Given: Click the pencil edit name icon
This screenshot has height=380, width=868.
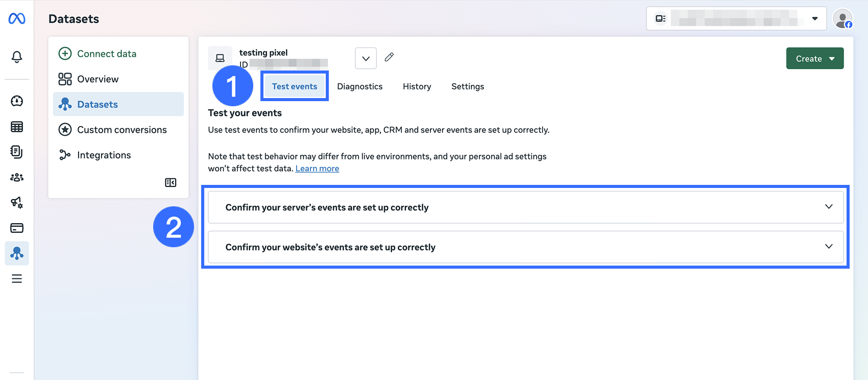Looking at the screenshot, I should point(389,57).
